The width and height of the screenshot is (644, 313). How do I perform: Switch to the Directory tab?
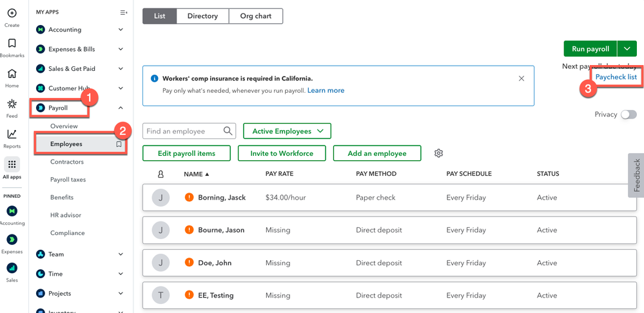pyautogui.click(x=202, y=16)
